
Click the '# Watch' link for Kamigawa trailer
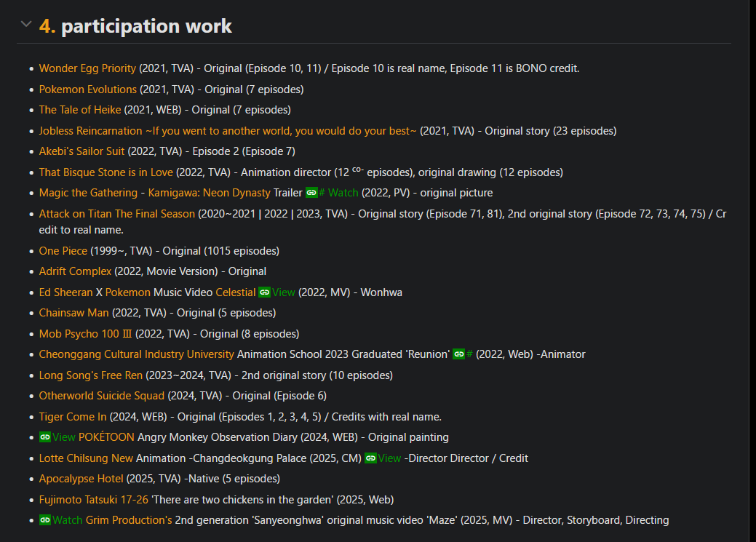click(338, 193)
